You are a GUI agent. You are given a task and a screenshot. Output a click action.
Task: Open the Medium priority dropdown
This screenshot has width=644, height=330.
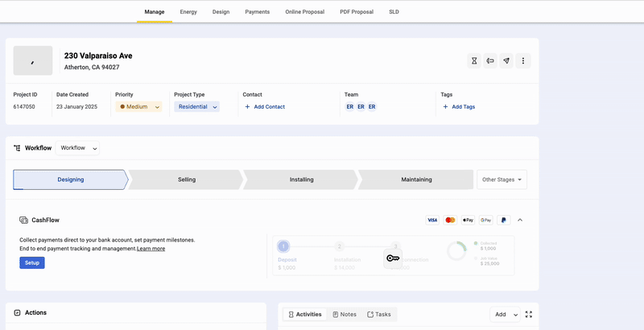138,107
